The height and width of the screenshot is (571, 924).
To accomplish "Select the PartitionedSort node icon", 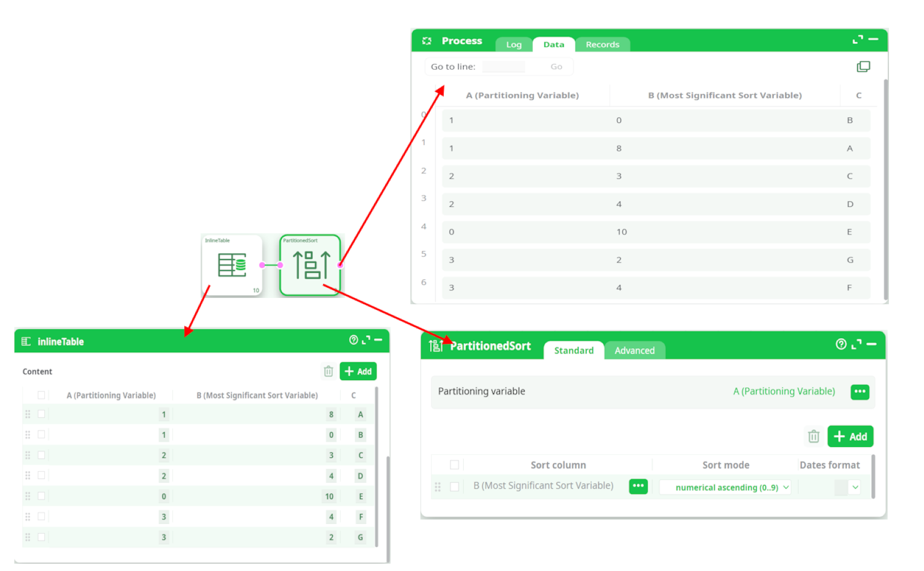I will pyautogui.click(x=311, y=265).
